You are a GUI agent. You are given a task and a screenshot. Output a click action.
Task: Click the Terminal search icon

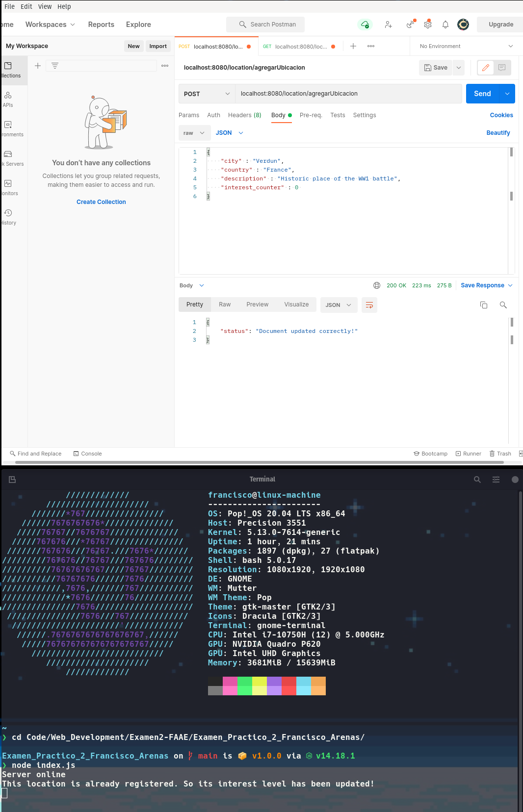pos(477,480)
